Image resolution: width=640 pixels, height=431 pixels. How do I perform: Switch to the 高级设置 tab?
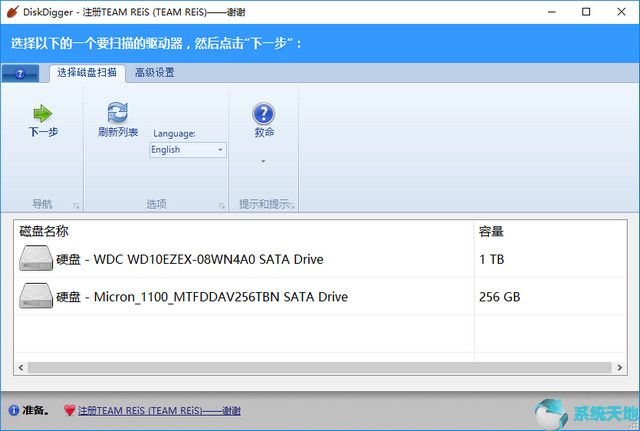pos(155,73)
